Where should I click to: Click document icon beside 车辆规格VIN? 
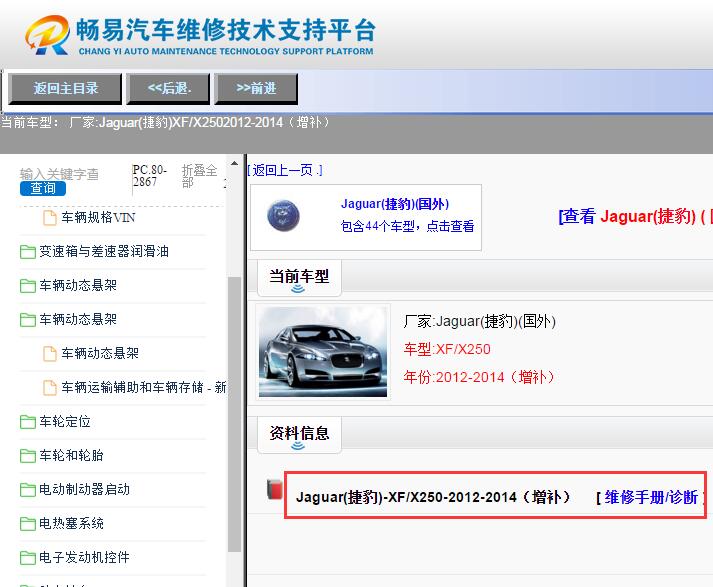click(50, 218)
